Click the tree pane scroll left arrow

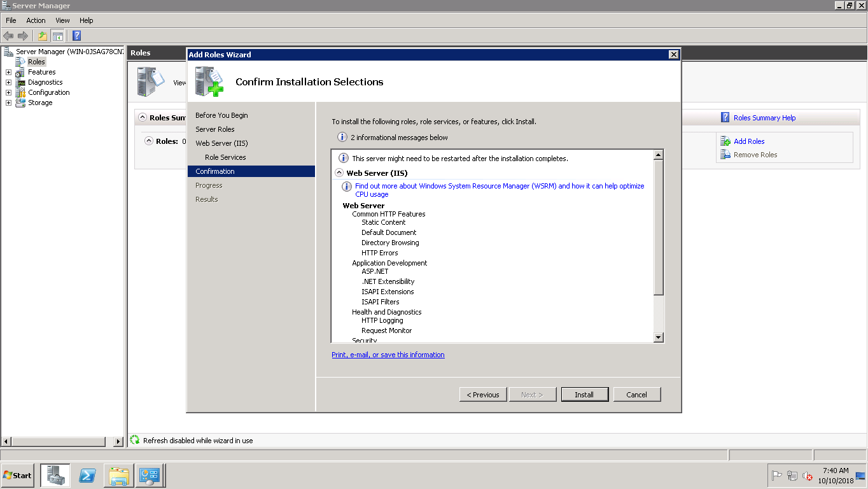[6, 441]
